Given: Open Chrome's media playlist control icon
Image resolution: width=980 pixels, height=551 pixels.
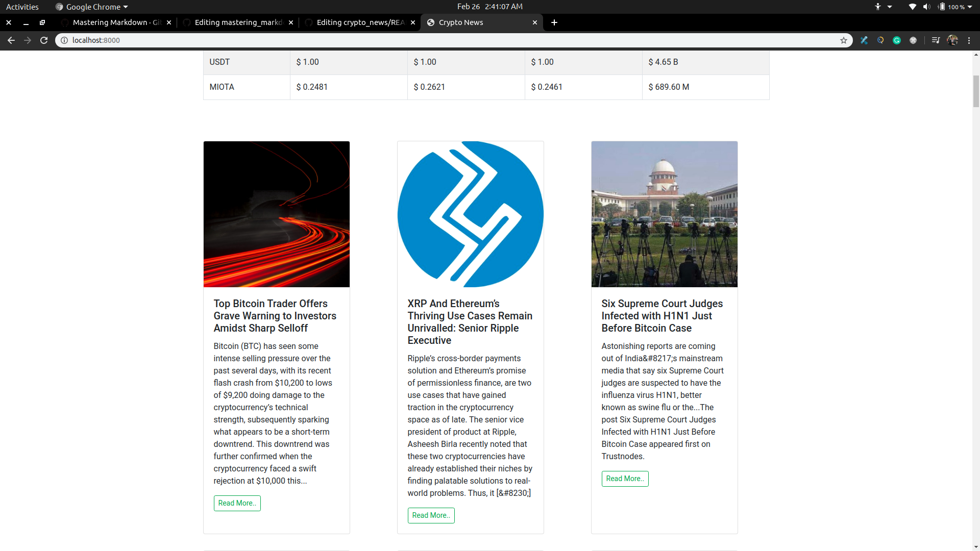Looking at the screenshot, I should pos(936,40).
